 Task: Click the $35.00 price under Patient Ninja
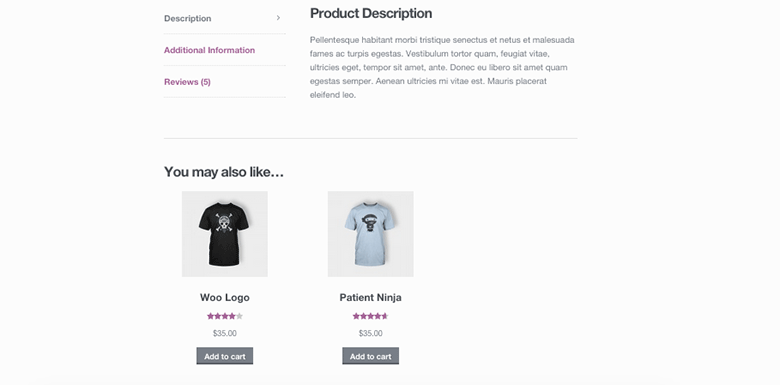(371, 333)
